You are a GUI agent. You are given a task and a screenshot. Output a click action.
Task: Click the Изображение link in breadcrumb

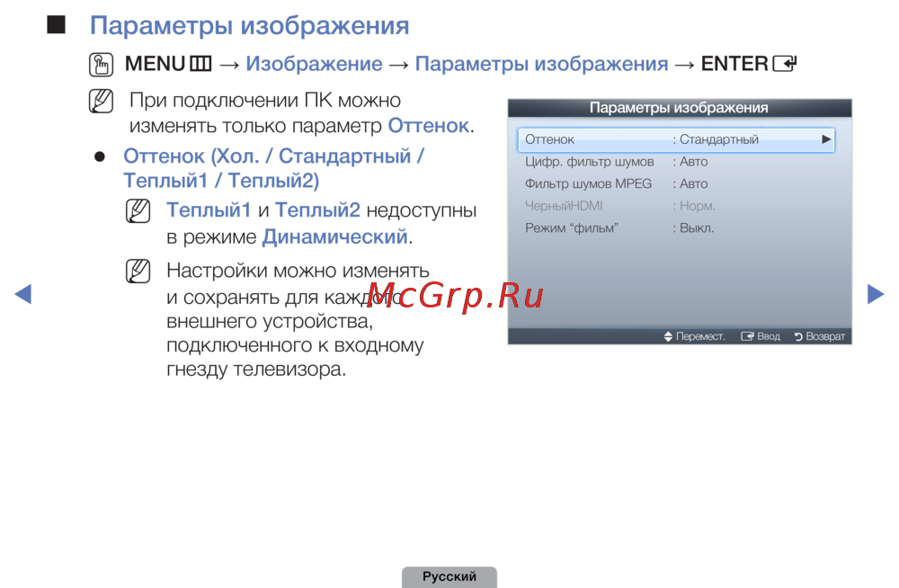point(314,65)
